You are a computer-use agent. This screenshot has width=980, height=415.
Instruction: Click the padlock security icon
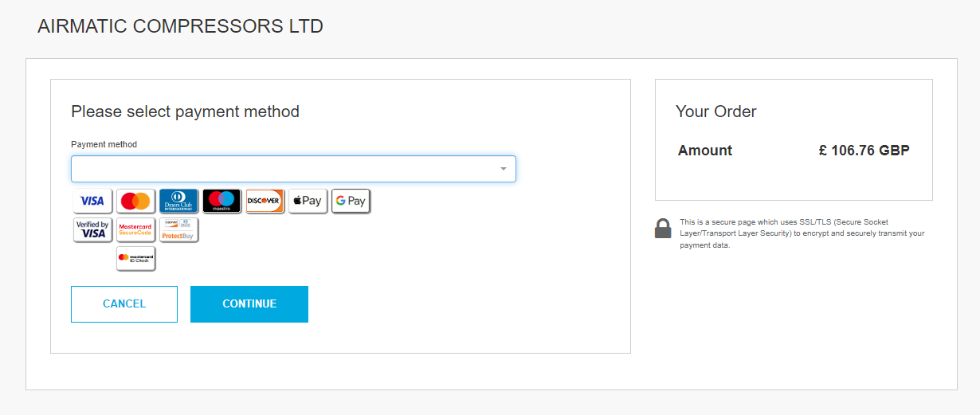tap(663, 229)
